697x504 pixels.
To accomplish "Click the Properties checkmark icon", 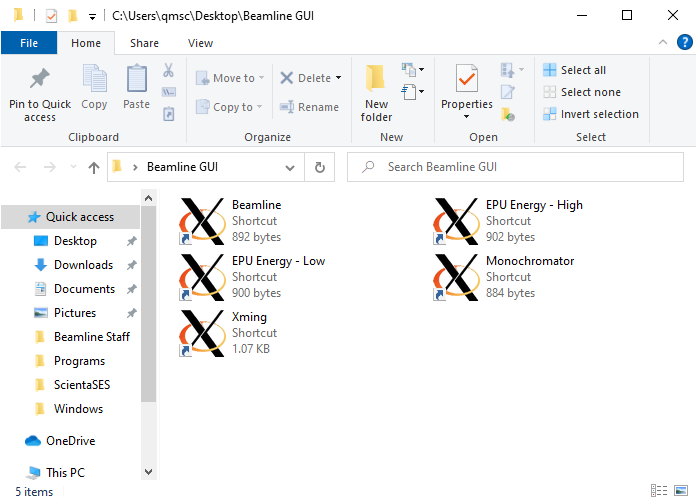I will coord(467,78).
